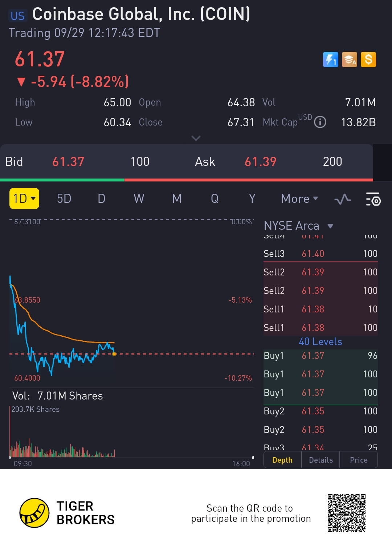
Task: Tap the 63.8550 price axis label
Action: tap(27, 300)
